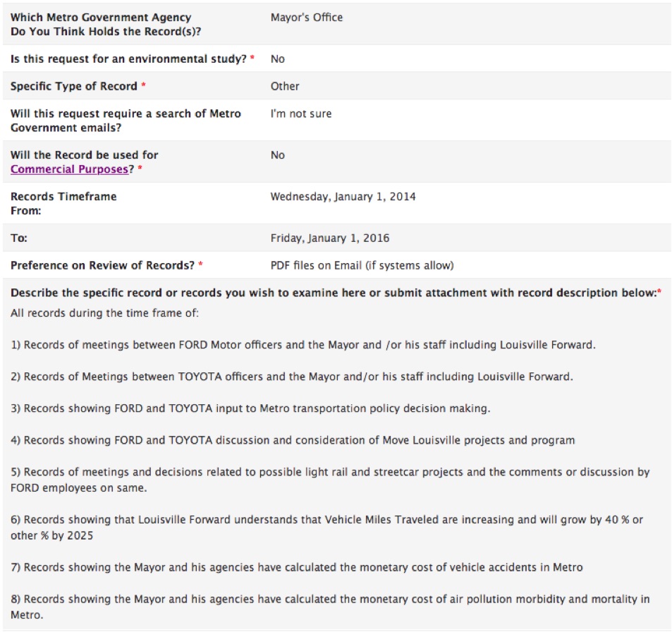This screenshot has height=632, width=672.
Task: Click item 4 about Move Louisville projects
Action: coord(293,440)
